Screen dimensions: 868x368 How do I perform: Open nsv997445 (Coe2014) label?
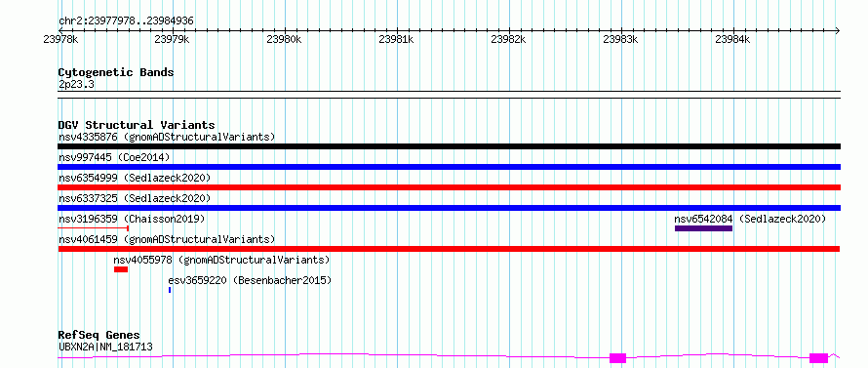click(x=113, y=157)
